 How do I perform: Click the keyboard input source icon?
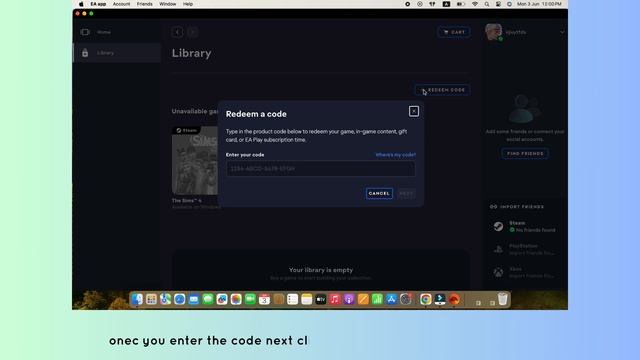coord(446,4)
